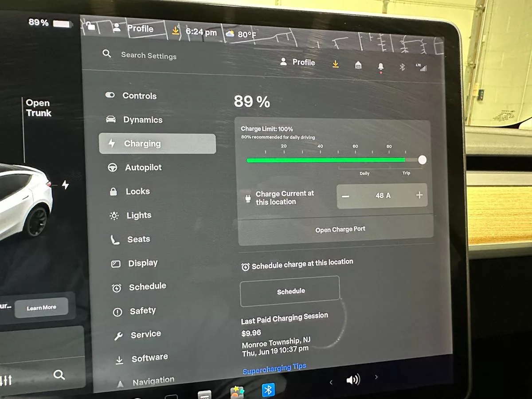The image size is (532, 399).
Task: Tap the wrench icon next to Service
Action: click(x=118, y=336)
